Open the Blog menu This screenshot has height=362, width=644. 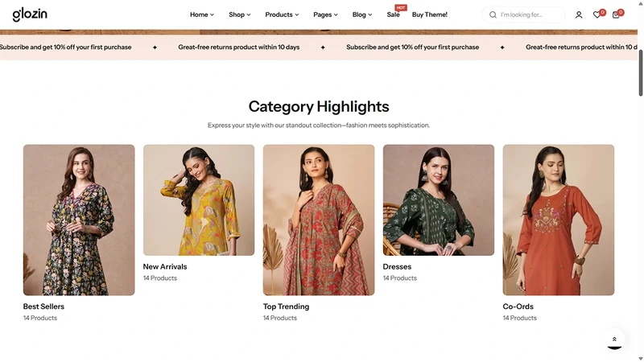[x=361, y=14]
